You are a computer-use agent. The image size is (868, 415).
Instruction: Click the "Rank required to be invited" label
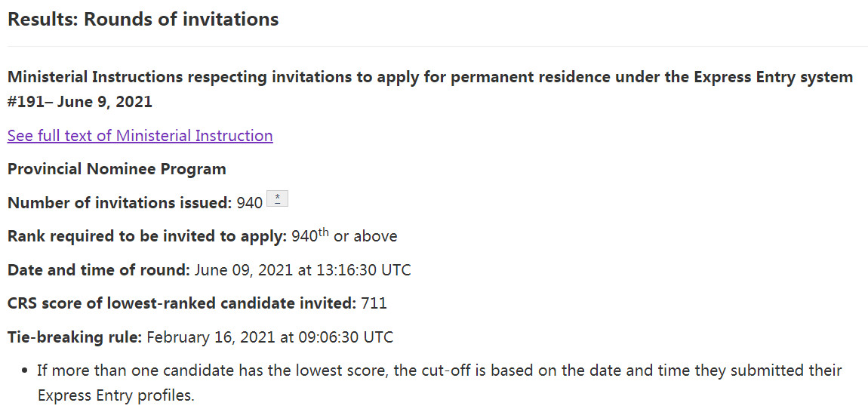coord(146,236)
